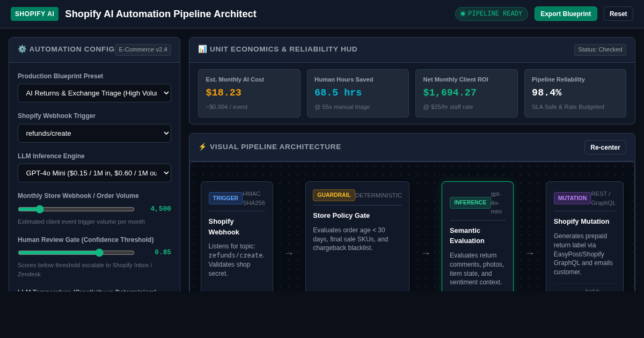Export the blueprint
Image resolution: width=644 pixels, height=338 pixels.
566,14
